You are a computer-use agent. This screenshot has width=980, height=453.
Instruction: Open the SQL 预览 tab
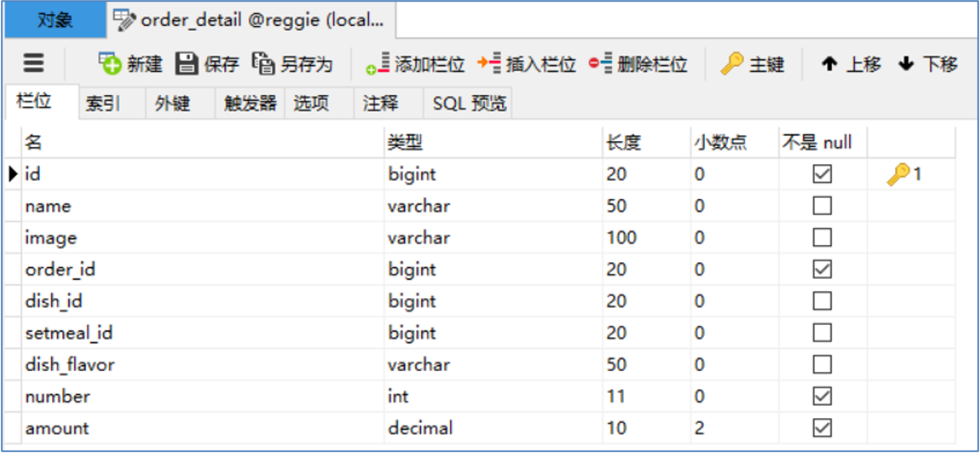click(x=469, y=103)
